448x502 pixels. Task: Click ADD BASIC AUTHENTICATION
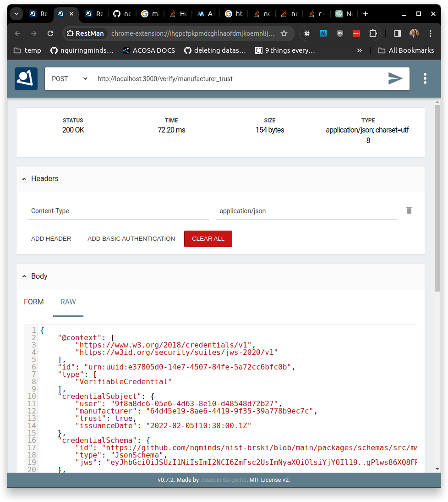(131, 239)
